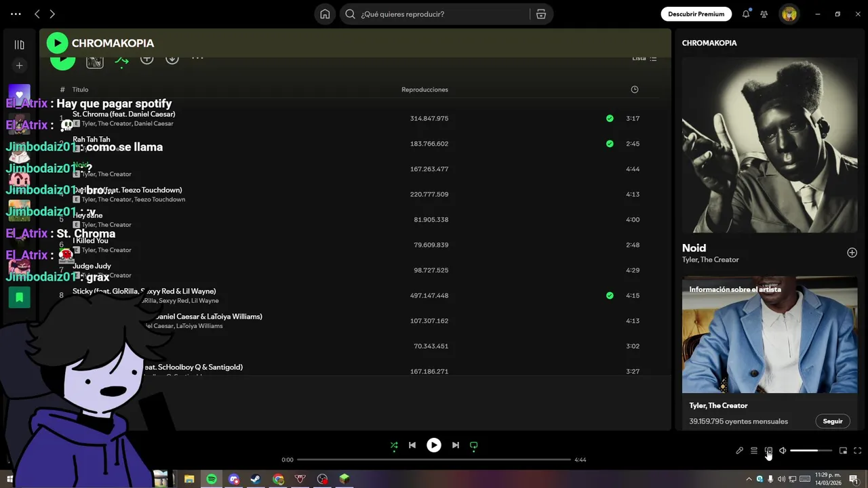
Task: Adjust the Spotify volume slider
Action: (x=811, y=451)
